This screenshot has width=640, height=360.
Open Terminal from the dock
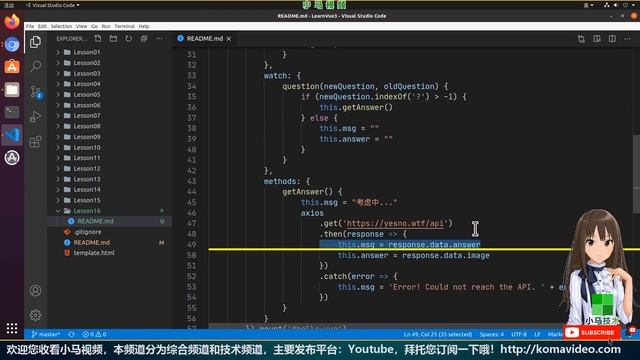pyautogui.click(x=12, y=112)
